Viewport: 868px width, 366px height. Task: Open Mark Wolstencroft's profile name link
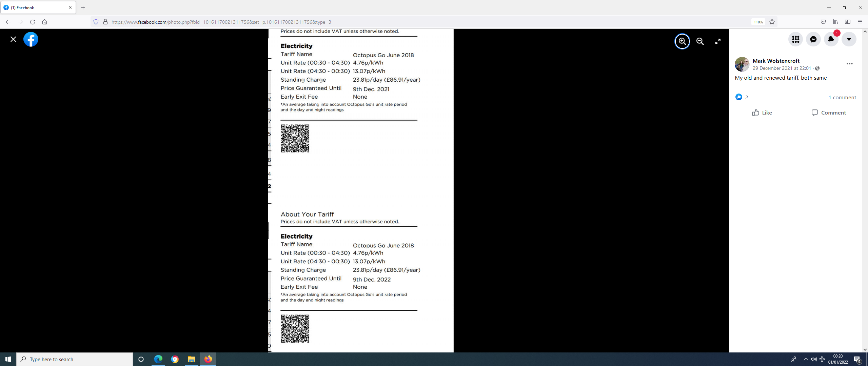coord(776,61)
